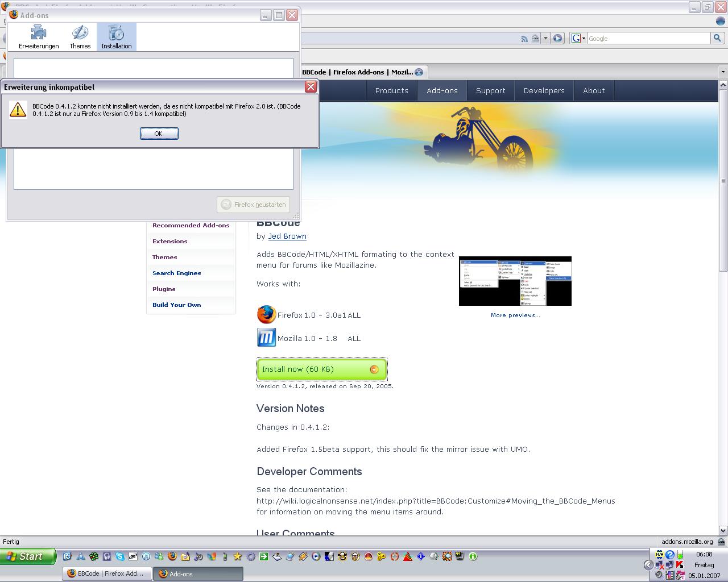728x582 pixels.
Task: Launch Firefox from quick launch bar
Action: coord(172,556)
